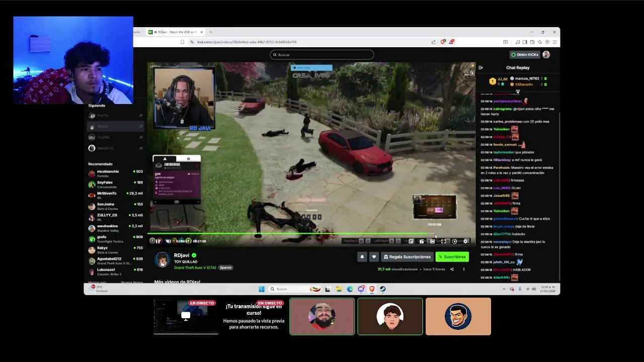
Task: Open Rakyz recommended channel
Action: pyautogui.click(x=115, y=250)
